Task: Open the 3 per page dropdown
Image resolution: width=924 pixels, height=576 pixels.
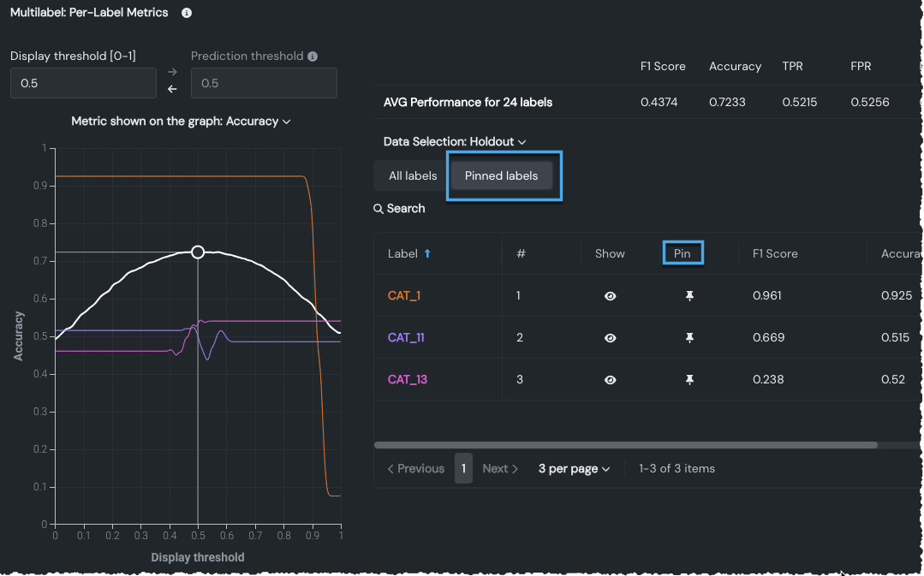Action: pyautogui.click(x=574, y=469)
